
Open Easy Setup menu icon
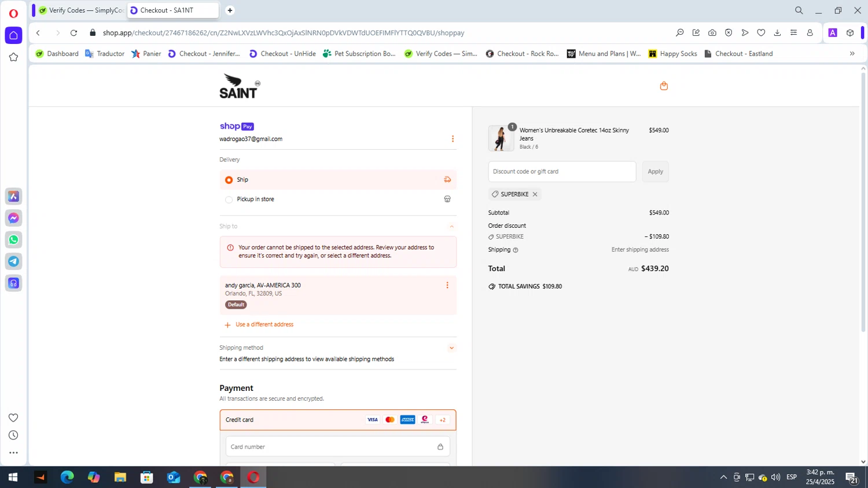tap(793, 33)
